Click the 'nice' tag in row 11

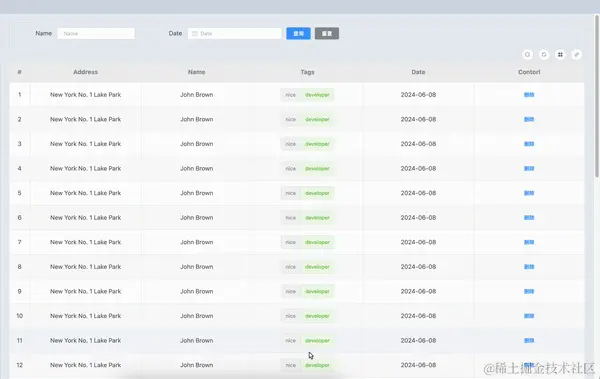pos(290,341)
